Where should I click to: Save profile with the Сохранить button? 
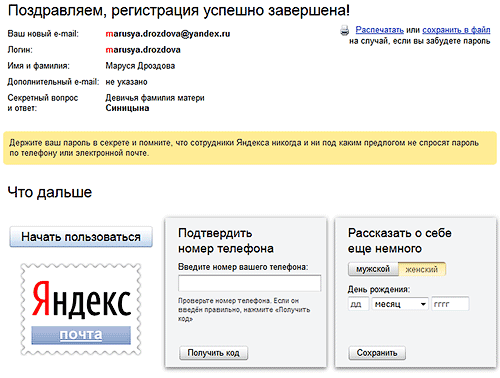(377, 353)
